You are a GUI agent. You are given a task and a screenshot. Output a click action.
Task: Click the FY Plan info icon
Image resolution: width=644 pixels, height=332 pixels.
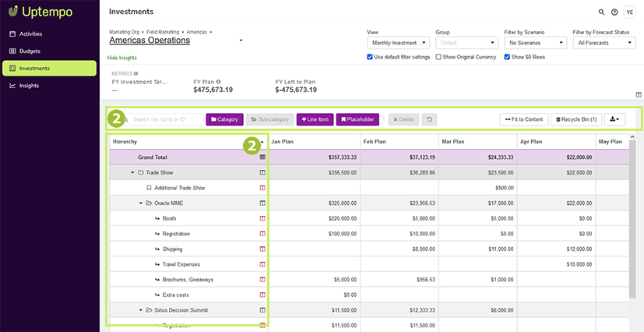[x=219, y=81]
